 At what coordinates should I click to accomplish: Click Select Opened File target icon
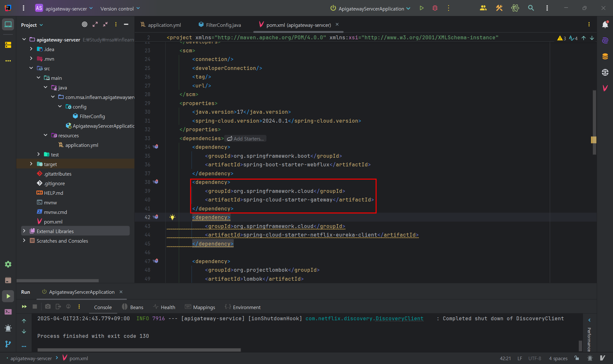pos(85,25)
